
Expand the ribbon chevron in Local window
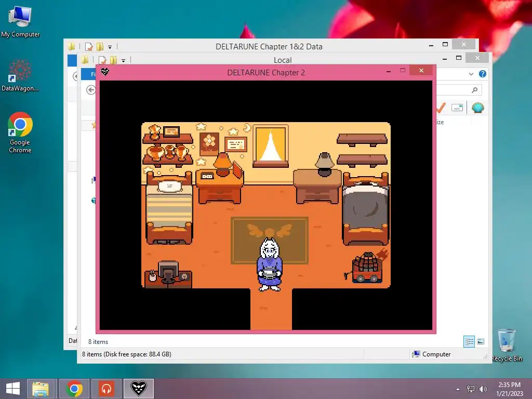(471, 74)
